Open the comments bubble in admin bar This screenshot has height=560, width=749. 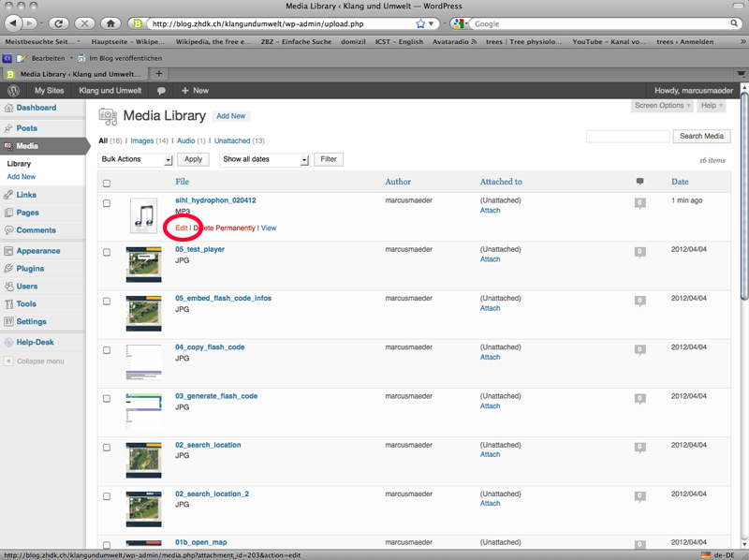click(161, 91)
